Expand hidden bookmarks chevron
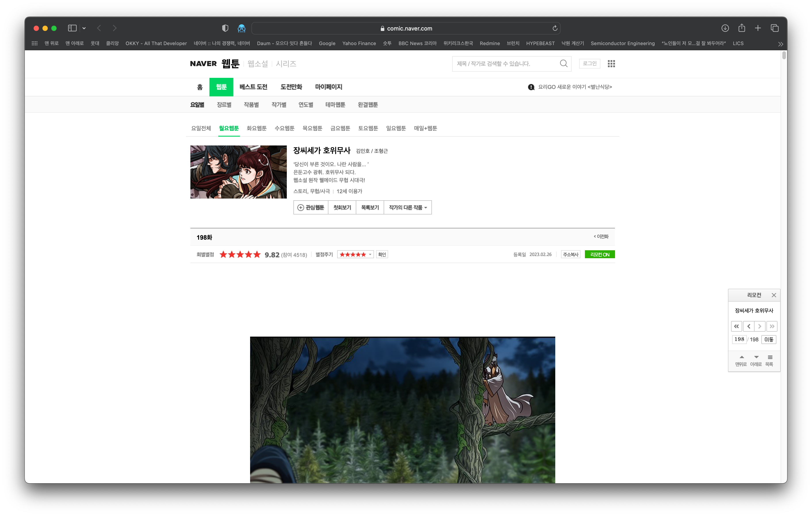 (780, 44)
